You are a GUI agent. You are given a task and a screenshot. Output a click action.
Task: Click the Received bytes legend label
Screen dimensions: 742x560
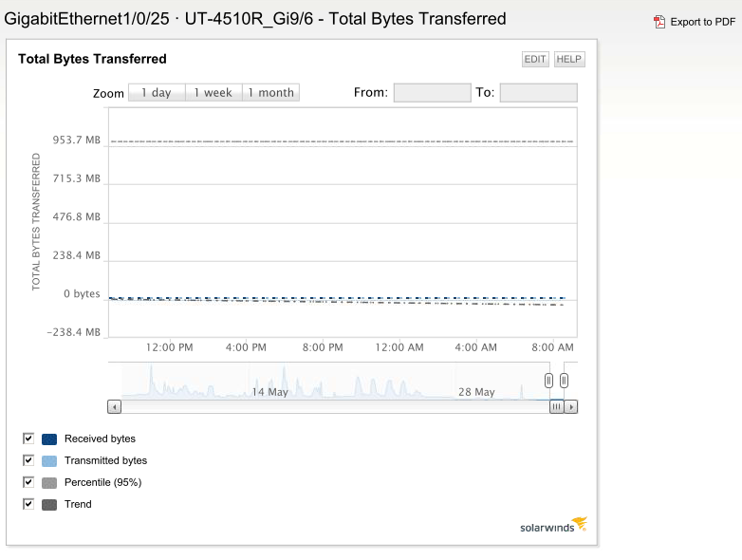[100, 439]
